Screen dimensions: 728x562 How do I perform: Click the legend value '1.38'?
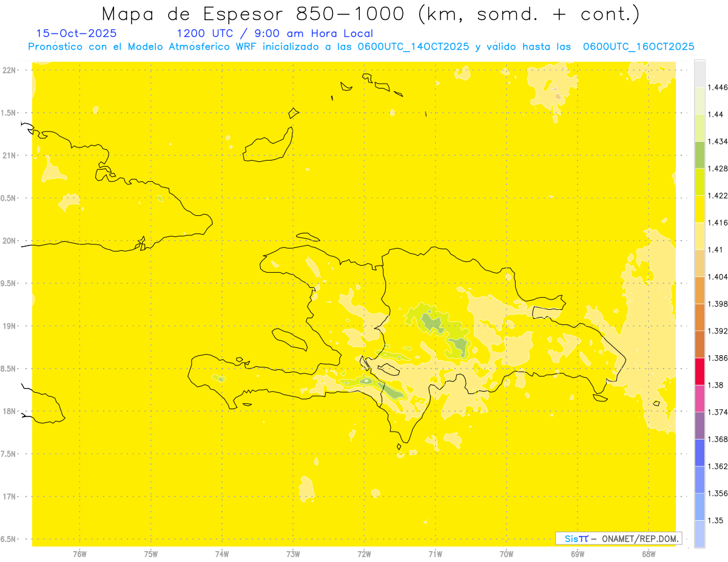tap(716, 385)
